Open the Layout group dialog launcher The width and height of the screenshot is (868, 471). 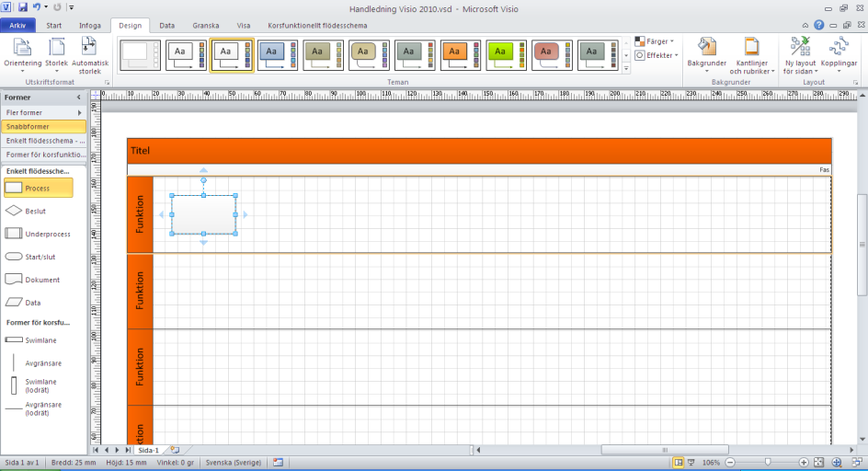[x=855, y=83]
